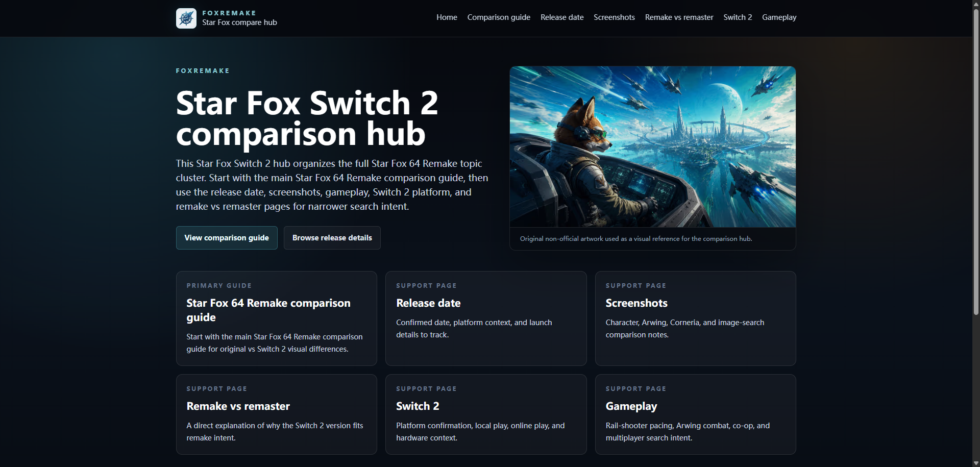Open the Home nav link
This screenshot has width=980, height=467.
[x=447, y=17]
